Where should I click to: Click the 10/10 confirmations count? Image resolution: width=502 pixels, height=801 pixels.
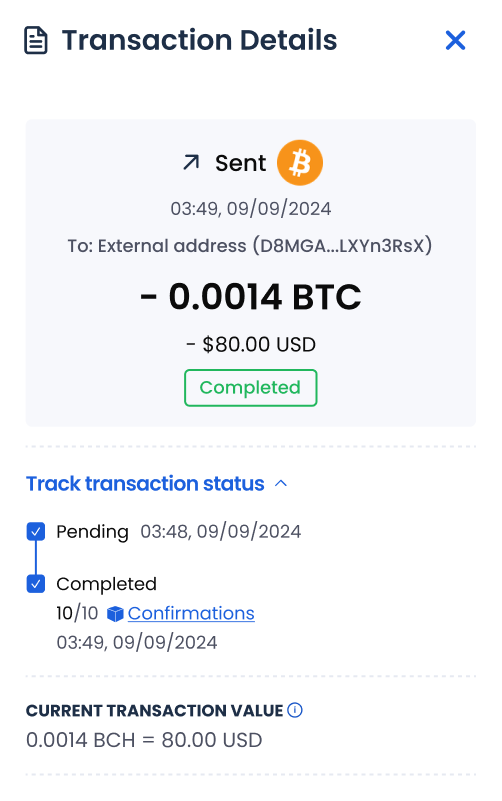77,613
